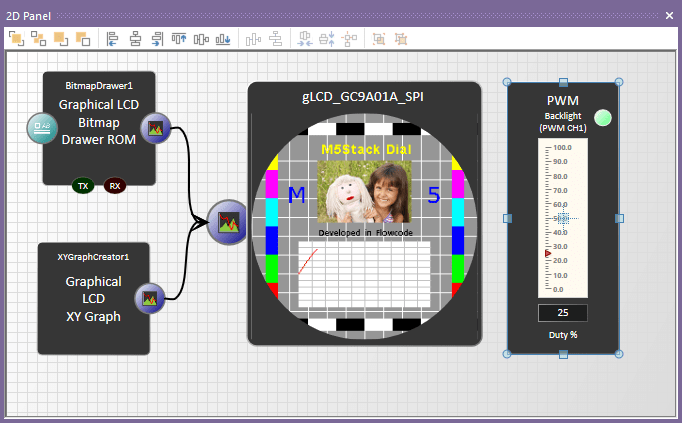Click the graph output icon on BitmapDrawer1
The height and width of the screenshot is (423, 682).
[156, 128]
